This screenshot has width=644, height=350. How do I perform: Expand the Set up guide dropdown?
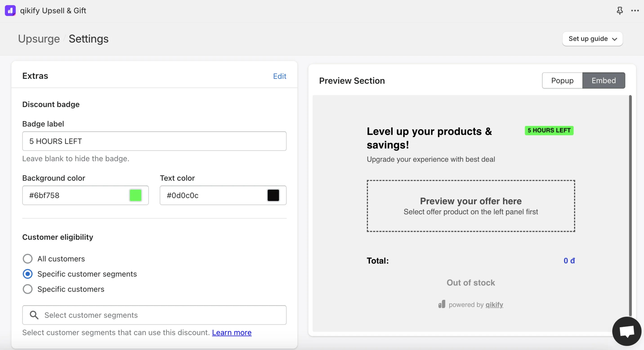pyautogui.click(x=592, y=39)
